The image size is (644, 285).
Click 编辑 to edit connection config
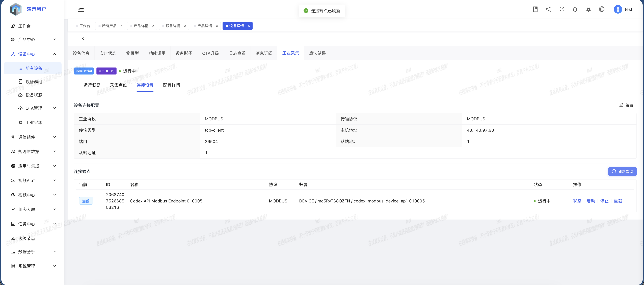pyautogui.click(x=626, y=105)
